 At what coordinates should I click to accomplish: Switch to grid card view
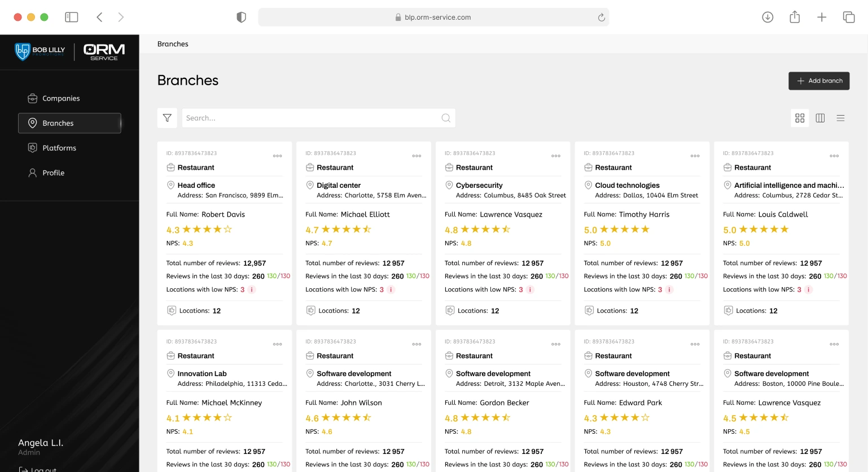[800, 118]
